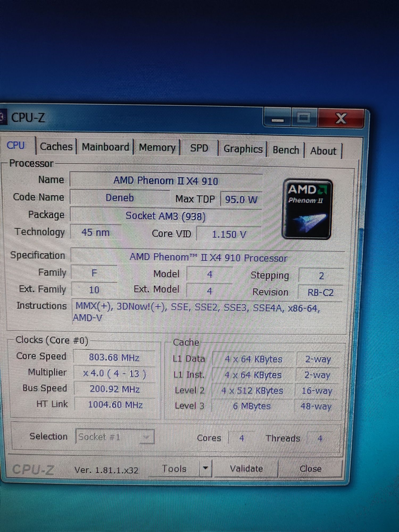The image size is (399, 532).
Task: Click the Cores count value
Action: (242, 438)
